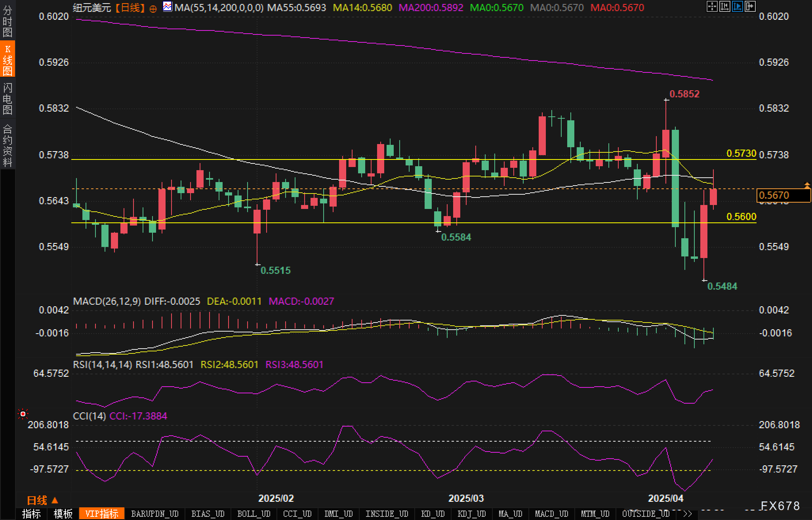812x520 pixels.
Task: Click the MACD_UD indicator button
Action: point(551,514)
